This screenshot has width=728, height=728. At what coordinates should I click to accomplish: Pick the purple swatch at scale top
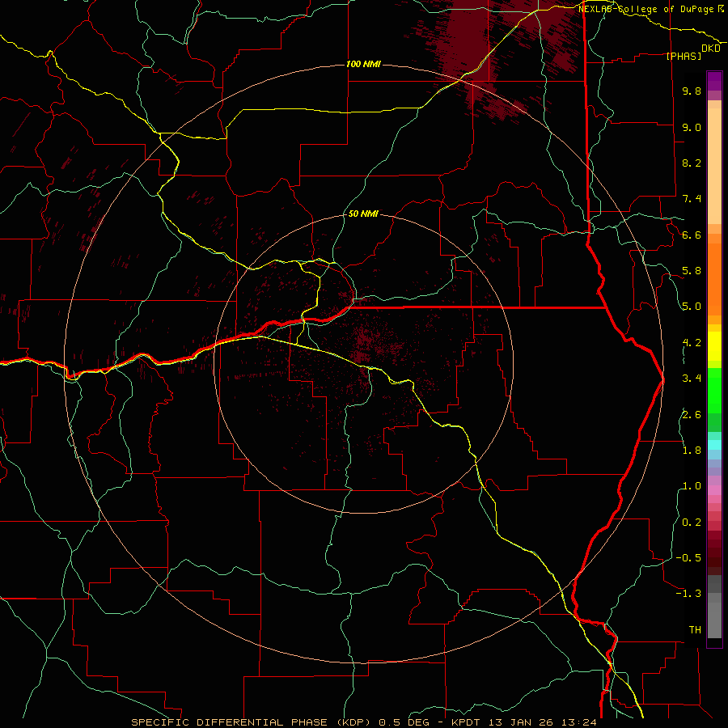pos(714,81)
